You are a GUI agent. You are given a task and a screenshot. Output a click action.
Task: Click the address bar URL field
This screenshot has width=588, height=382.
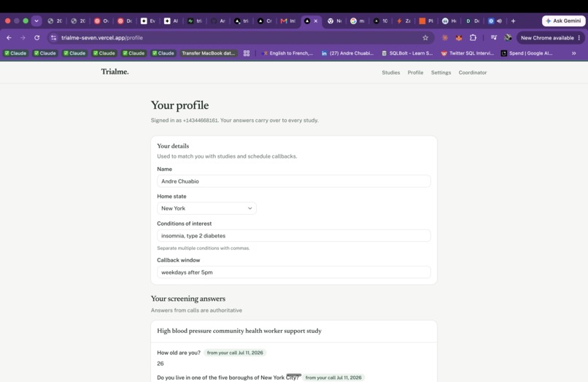click(x=240, y=37)
